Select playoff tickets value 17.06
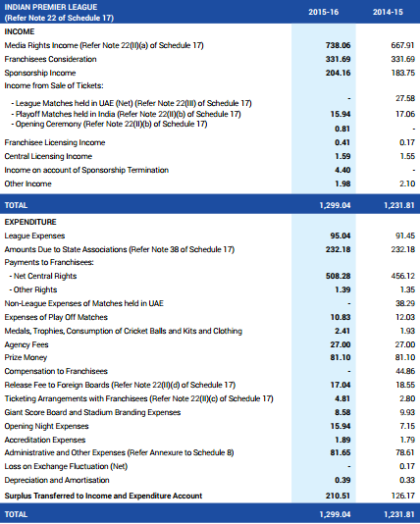The image size is (420, 524). pyautogui.click(x=405, y=114)
